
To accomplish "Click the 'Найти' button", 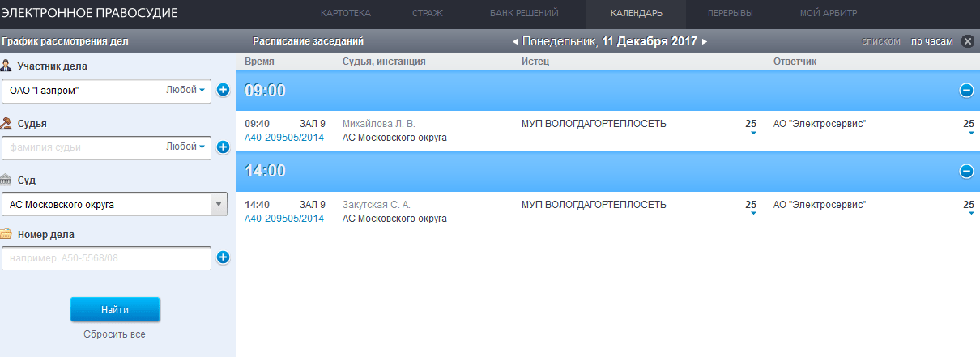I will 115,310.
